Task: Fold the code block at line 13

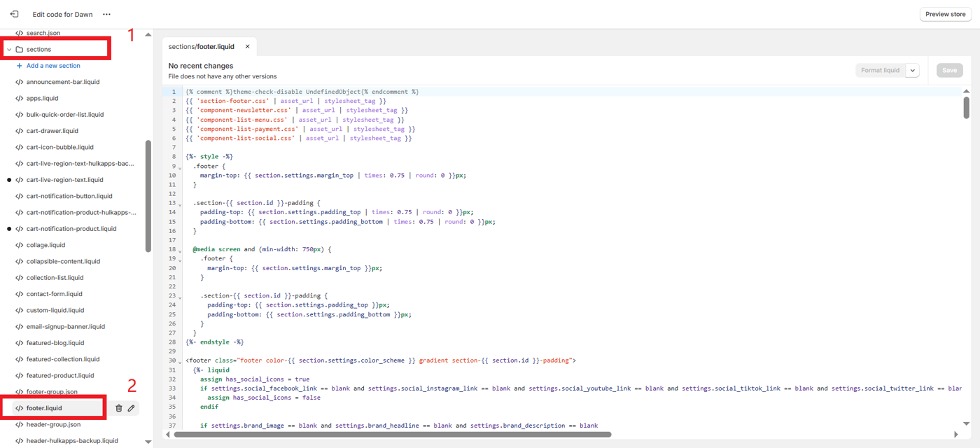Action: click(x=180, y=204)
